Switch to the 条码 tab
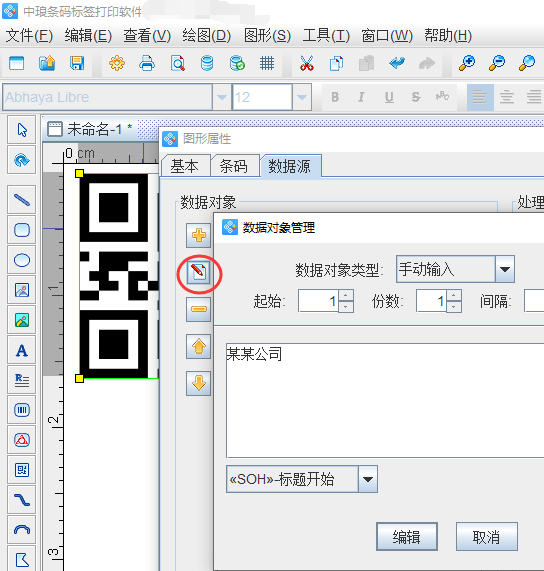Viewport: 544px width, 571px height. point(234,166)
